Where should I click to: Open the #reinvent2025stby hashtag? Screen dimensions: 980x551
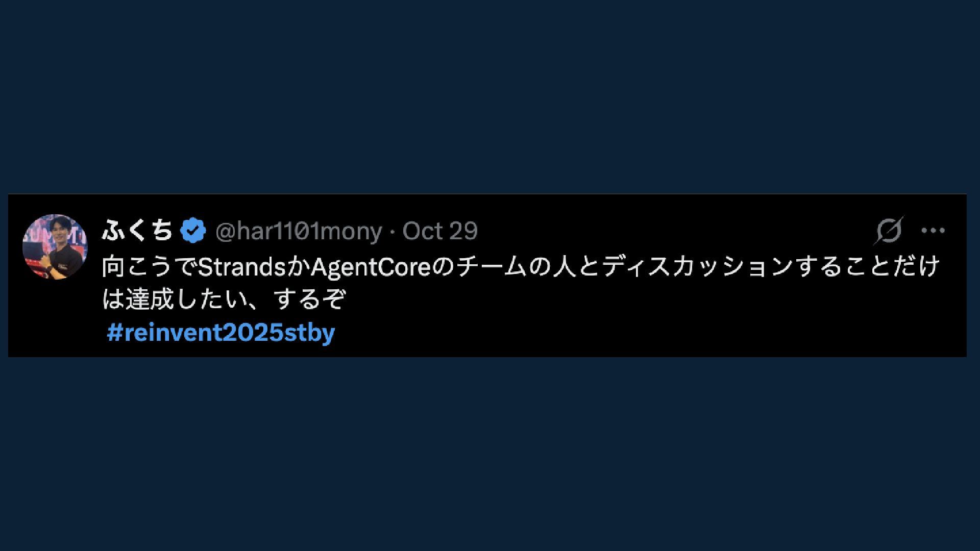click(221, 333)
